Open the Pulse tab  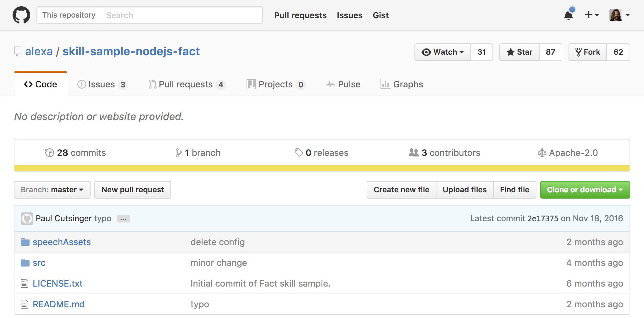343,84
